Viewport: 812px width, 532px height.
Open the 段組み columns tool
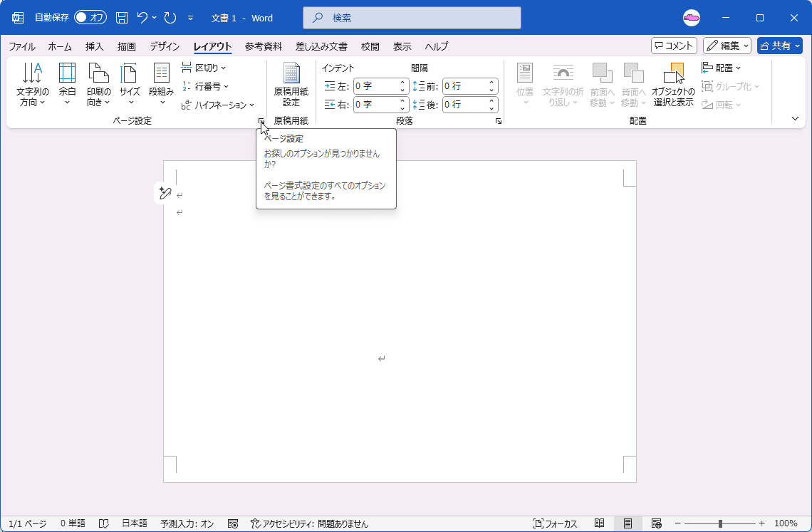(x=162, y=85)
